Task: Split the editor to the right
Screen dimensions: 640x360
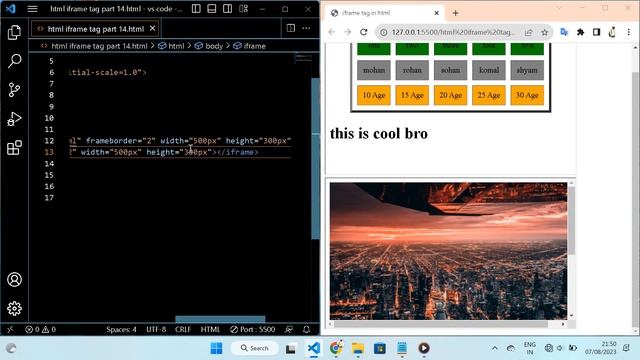Action: (x=291, y=28)
